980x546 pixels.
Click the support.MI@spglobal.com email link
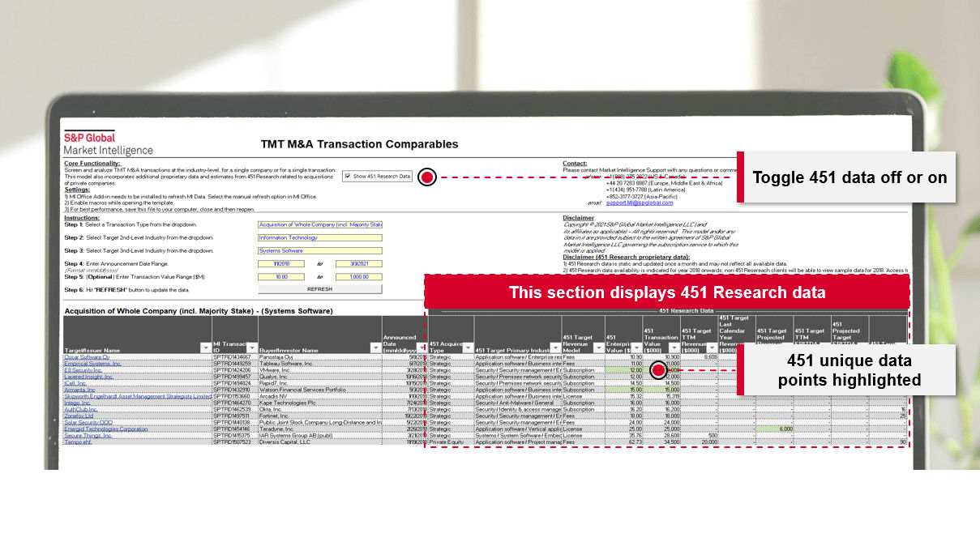(640, 203)
